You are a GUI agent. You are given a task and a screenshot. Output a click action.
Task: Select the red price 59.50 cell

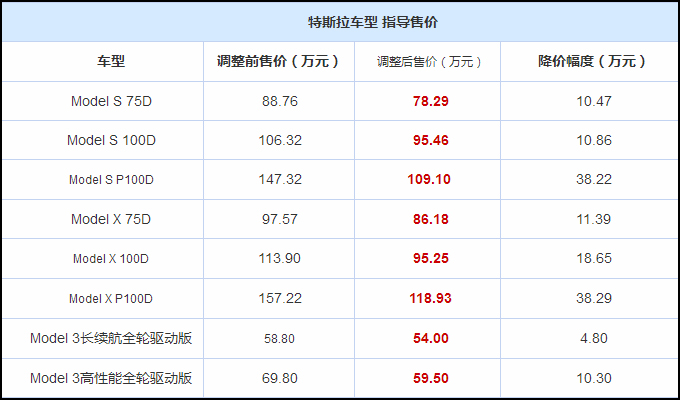431,378
